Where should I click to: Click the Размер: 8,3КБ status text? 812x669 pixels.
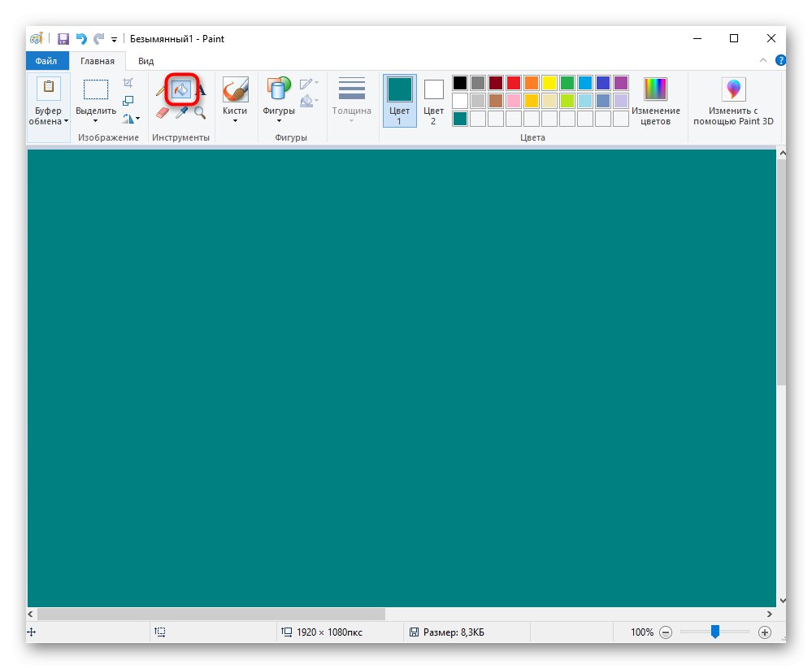(454, 632)
